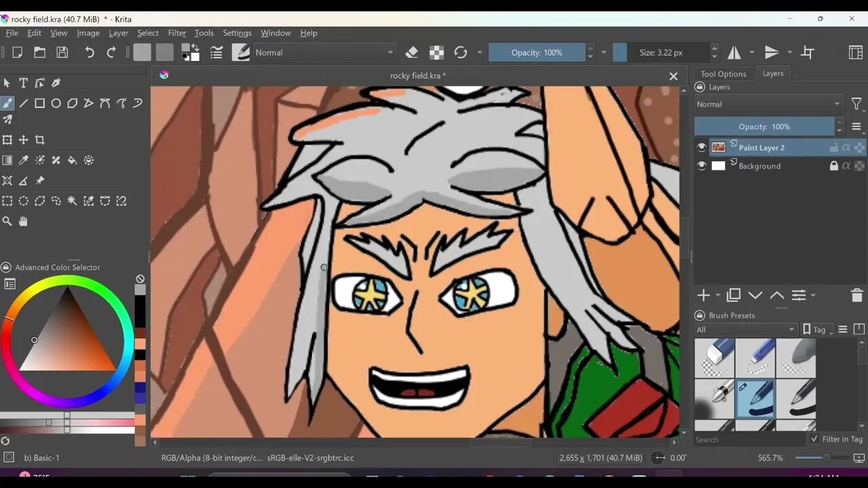Activate the Smart Patch tool
Image resolution: width=868 pixels, height=488 pixels.
pos(56,160)
